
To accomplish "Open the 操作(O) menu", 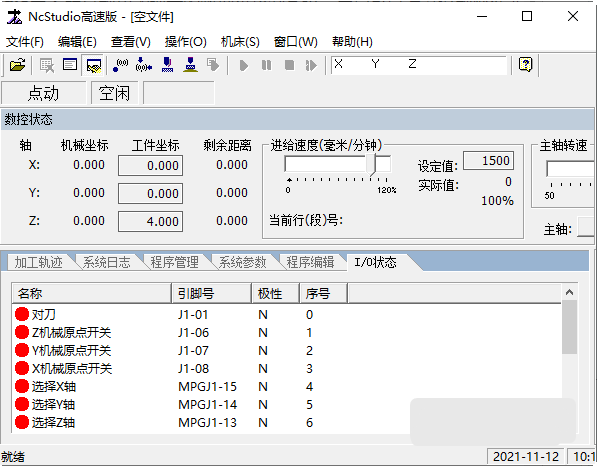I will pyautogui.click(x=185, y=41).
